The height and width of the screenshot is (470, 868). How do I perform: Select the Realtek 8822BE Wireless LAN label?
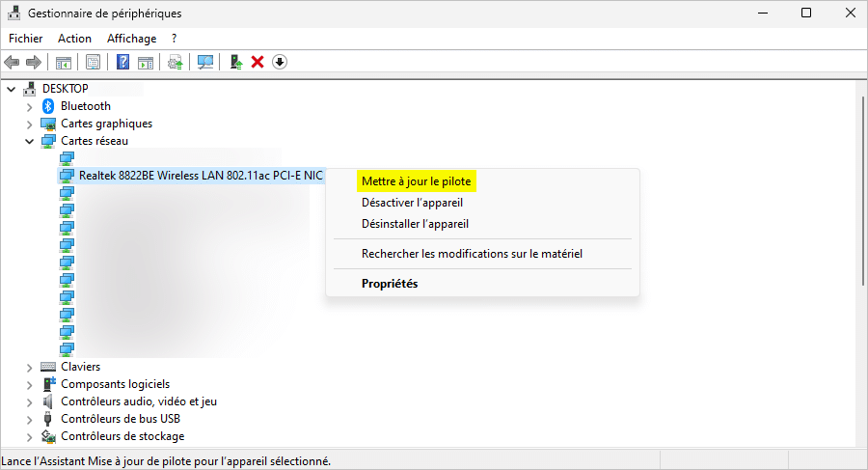click(201, 176)
